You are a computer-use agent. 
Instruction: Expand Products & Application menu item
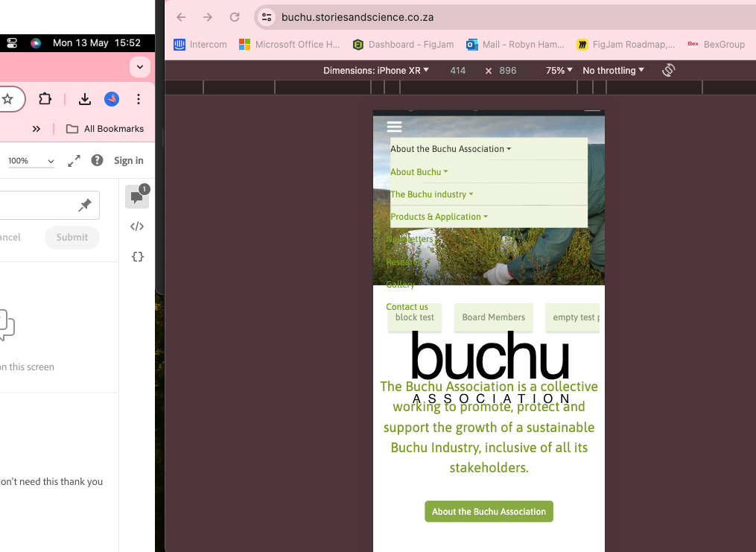[x=439, y=217]
